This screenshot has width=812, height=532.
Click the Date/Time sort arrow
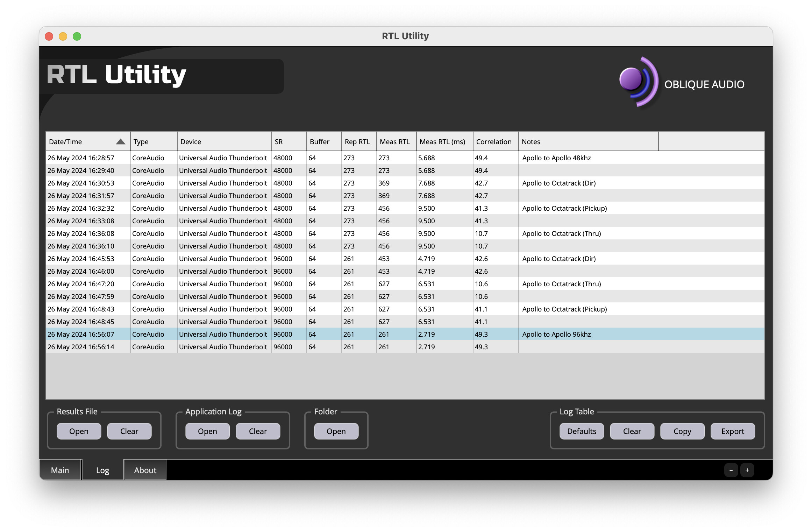[x=120, y=142]
